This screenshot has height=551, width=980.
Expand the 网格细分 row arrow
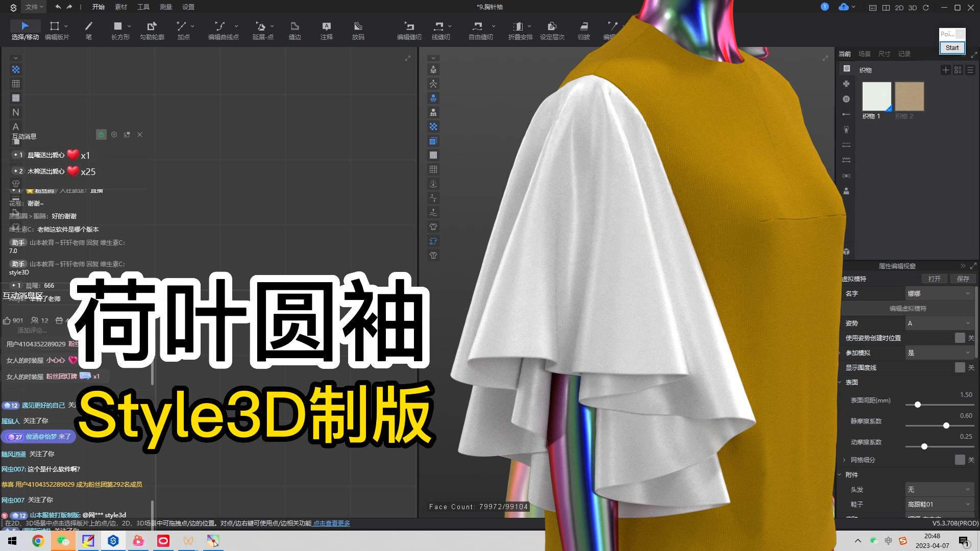tap(844, 460)
